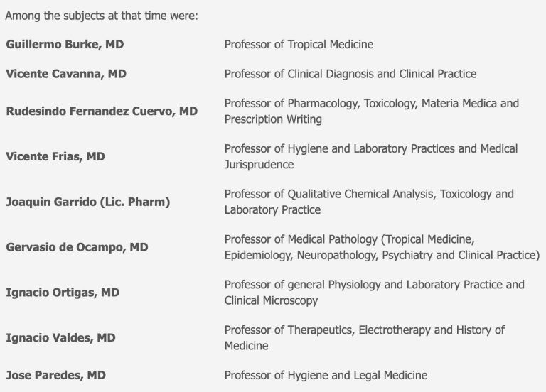Click Ignacio Ortigas, MD name
This screenshot has height=392, width=546.
[63, 292]
